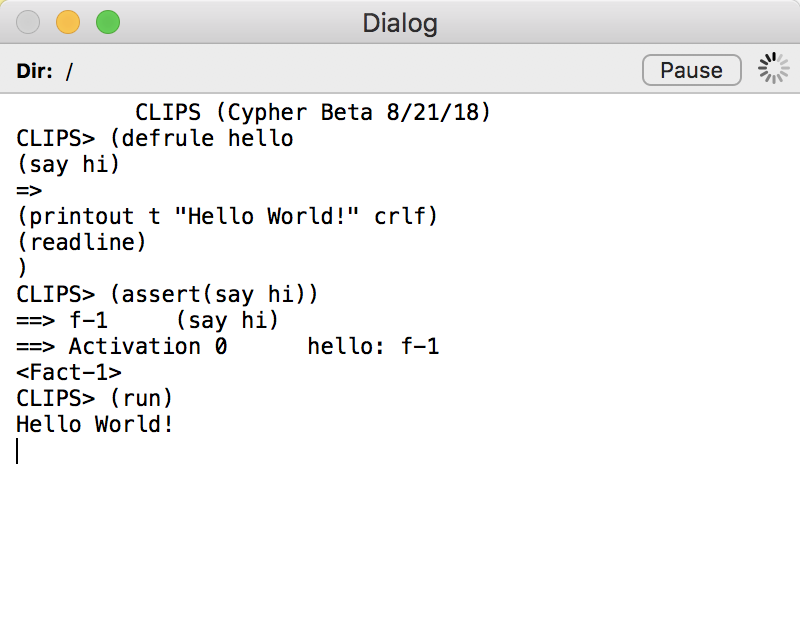Minimize the window with the yellow button
800x644 pixels.
68,23
